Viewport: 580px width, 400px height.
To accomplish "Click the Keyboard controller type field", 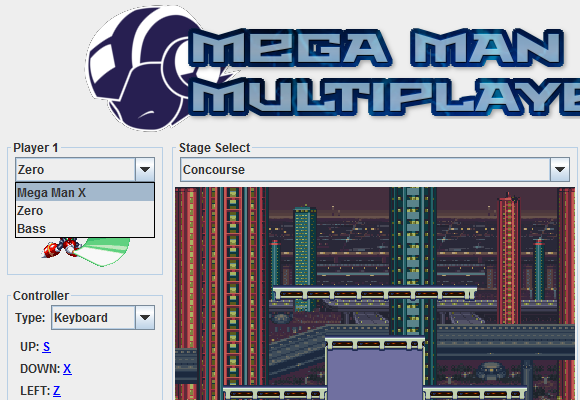I will (x=103, y=317).
